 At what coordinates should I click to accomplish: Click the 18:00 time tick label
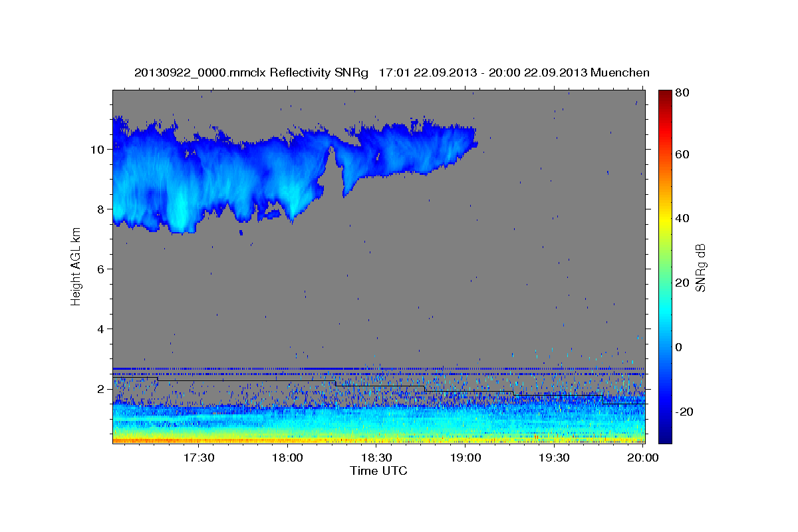tap(287, 458)
